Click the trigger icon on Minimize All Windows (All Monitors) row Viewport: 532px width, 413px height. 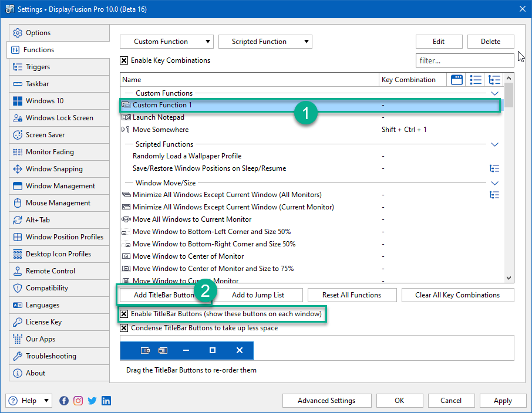coord(494,195)
